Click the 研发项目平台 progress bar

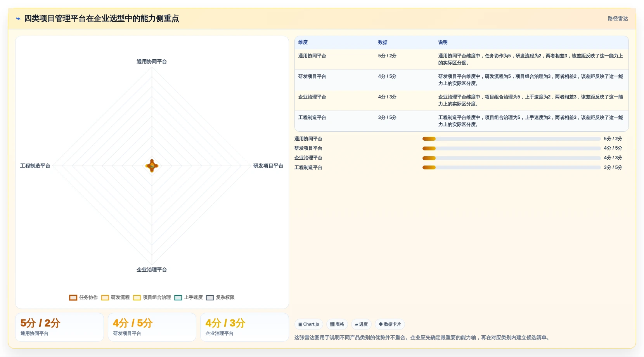511,148
